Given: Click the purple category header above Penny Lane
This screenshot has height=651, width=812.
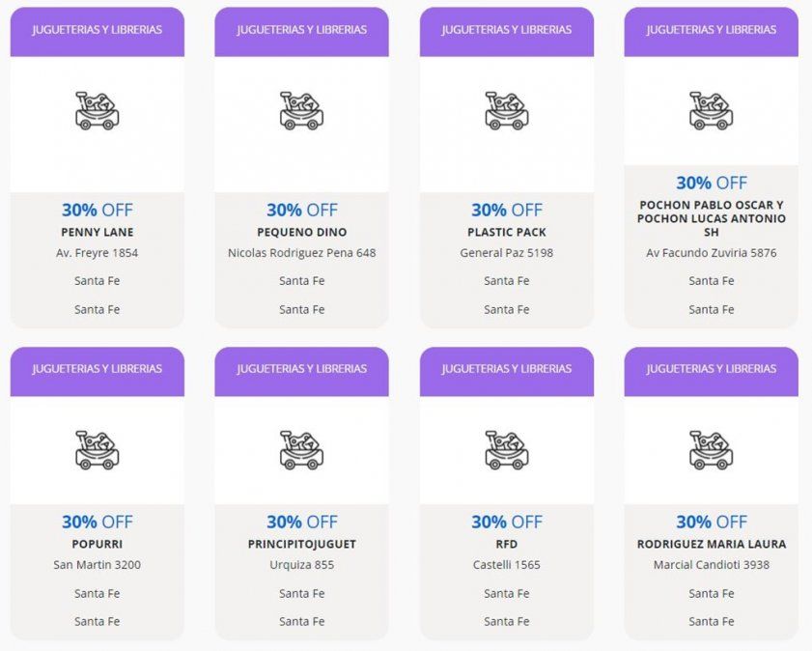Looking at the screenshot, I should (x=97, y=30).
